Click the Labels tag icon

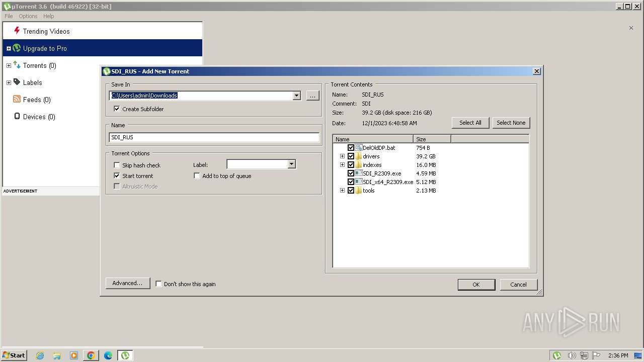pyautogui.click(x=17, y=82)
